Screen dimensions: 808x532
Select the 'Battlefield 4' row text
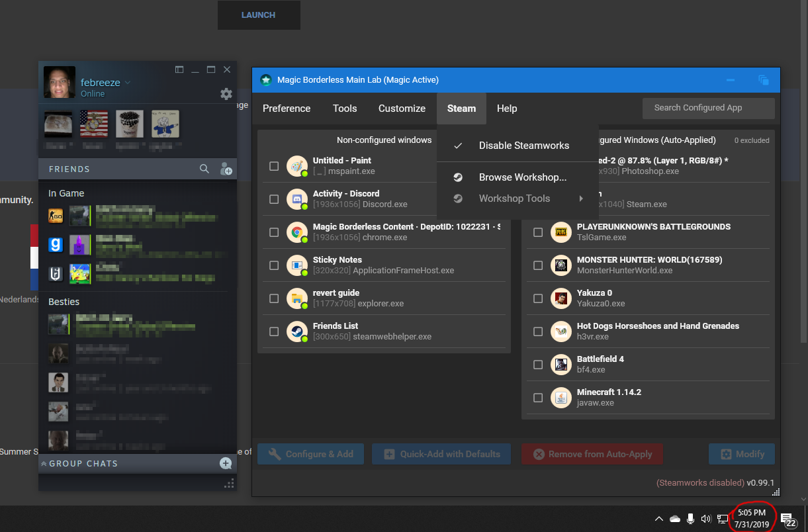(x=600, y=359)
